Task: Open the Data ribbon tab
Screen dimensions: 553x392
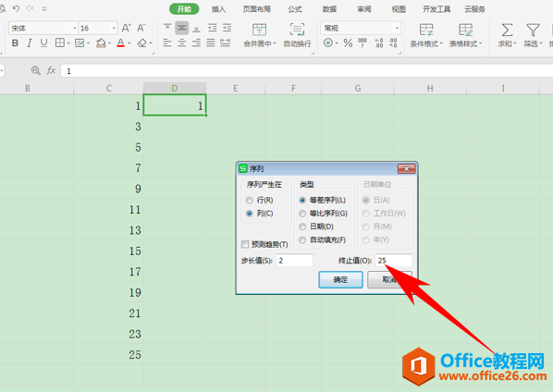Action: click(329, 9)
